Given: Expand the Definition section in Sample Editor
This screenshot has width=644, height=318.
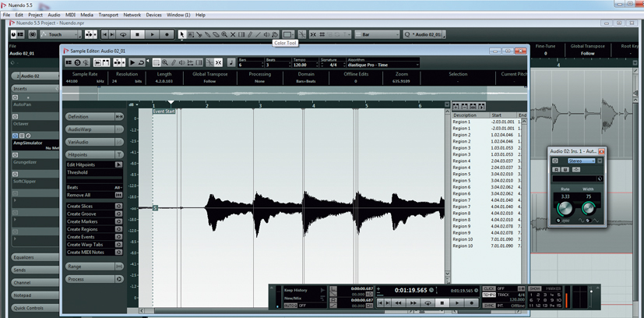Looking at the screenshot, I should pos(94,117).
